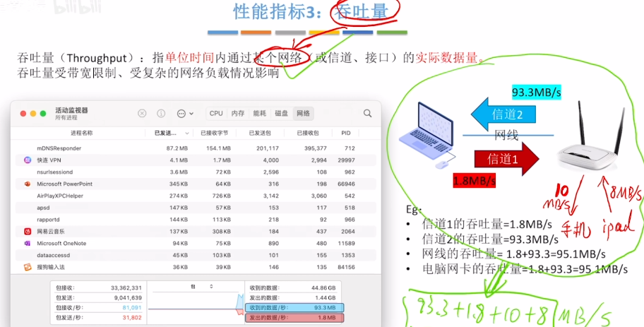Click the 网易云音乐 app icon
This screenshot has width=644, height=327.
[x=28, y=232]
